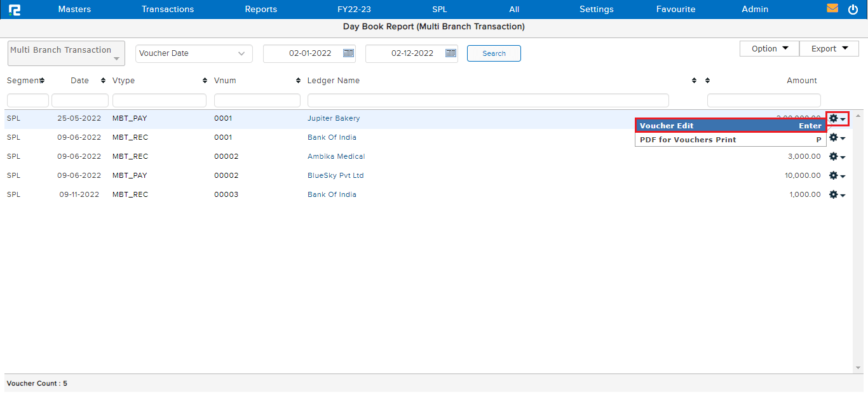
Task: Open calendar picker for to date 02-12-2022
Action: click(x=451, y=53)
